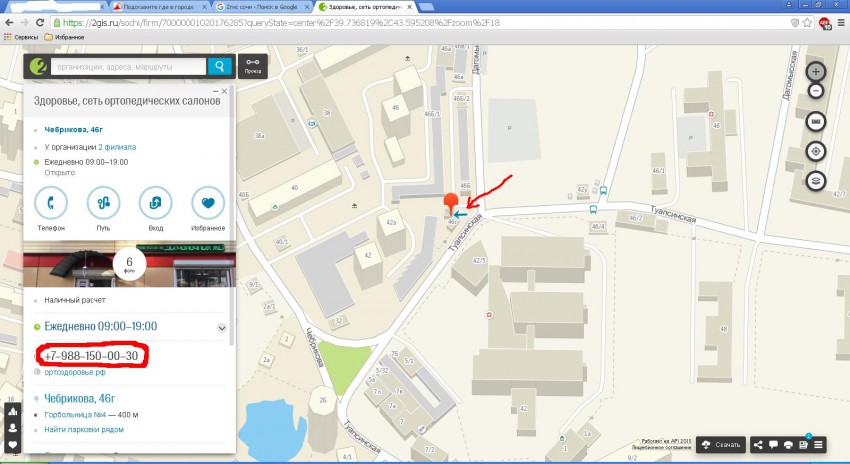Switch to the Google search browser tab
The width and height of the screenshot is (850, 464).
point(261,7)
